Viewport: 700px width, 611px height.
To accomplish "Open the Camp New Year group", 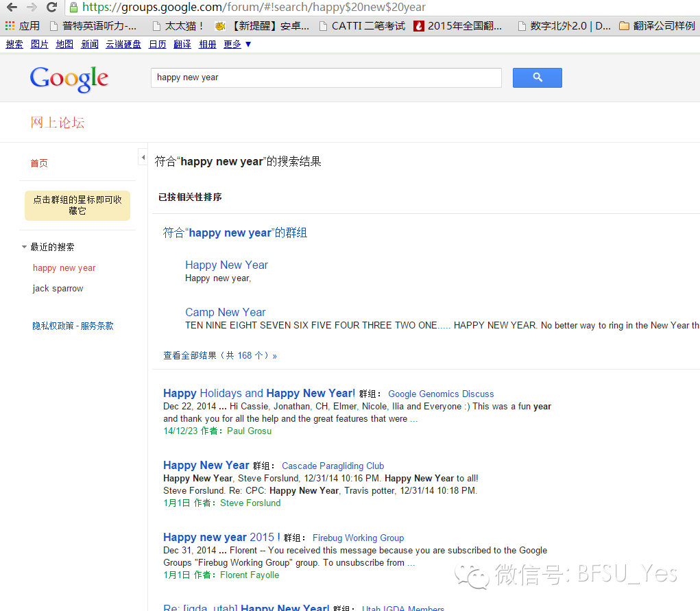I will pyautogui.click(x=225, y=312).
